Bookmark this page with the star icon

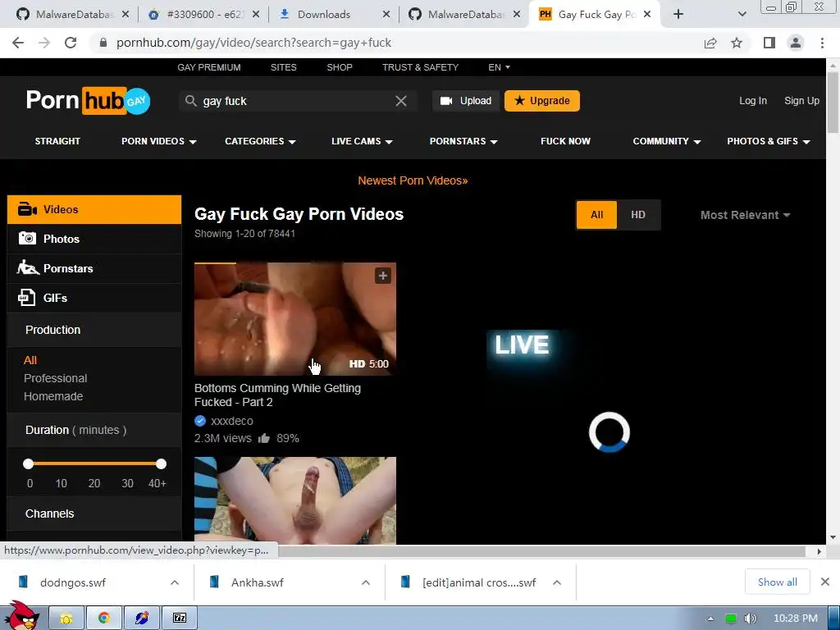point(737,43)
